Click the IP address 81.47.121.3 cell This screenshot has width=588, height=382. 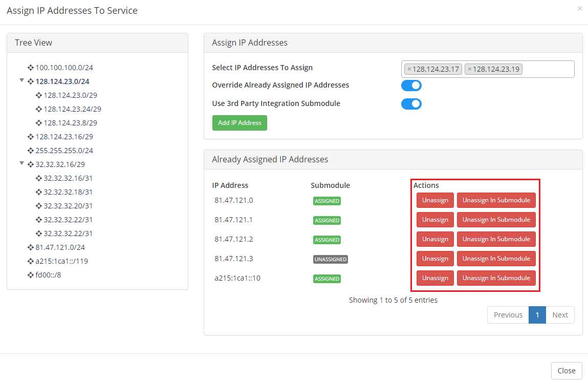234,259
